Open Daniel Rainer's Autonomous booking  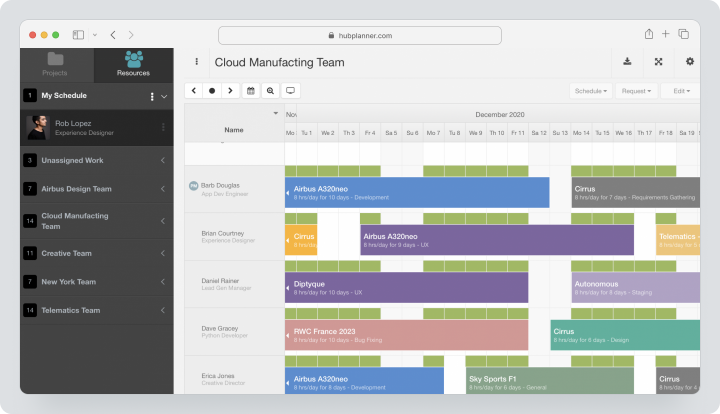[636, 288]
